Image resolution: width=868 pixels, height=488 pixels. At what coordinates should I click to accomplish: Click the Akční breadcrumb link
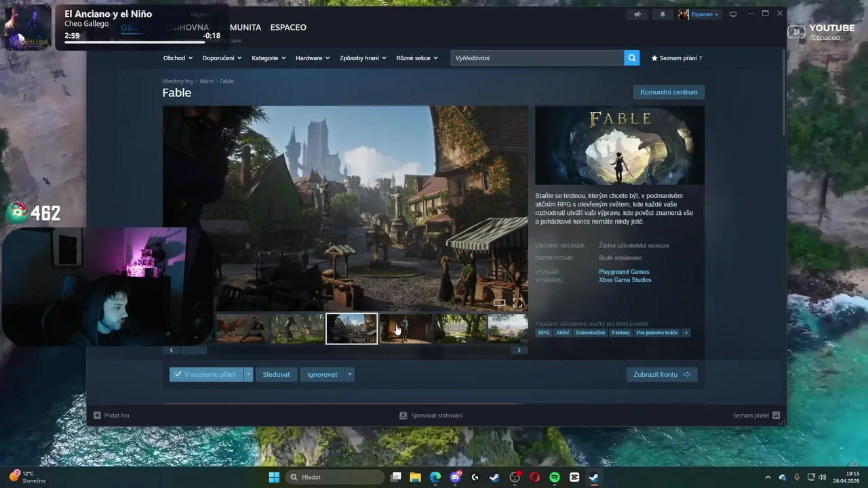point(207,81)
